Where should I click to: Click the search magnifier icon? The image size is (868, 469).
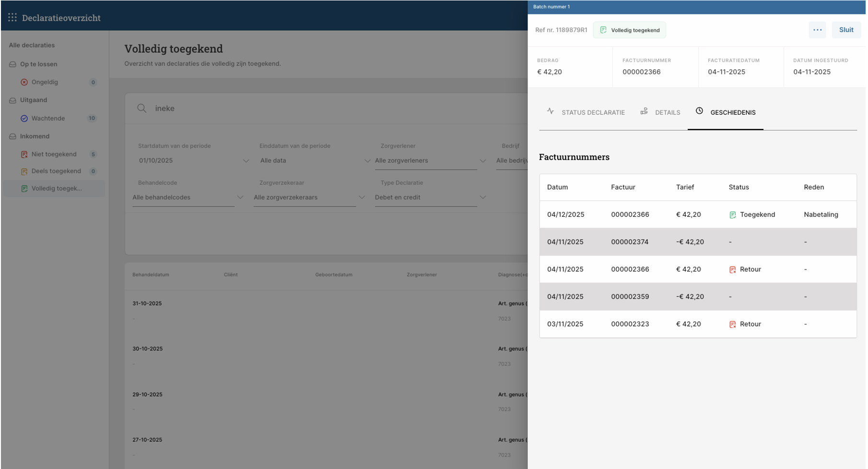click(141, 108)
